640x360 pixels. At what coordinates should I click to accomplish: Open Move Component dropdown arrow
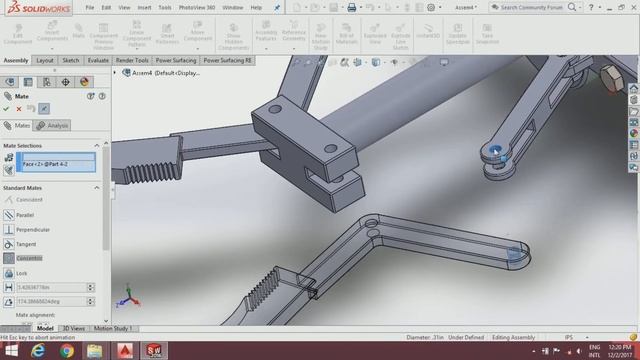click(x=198, y=48)
